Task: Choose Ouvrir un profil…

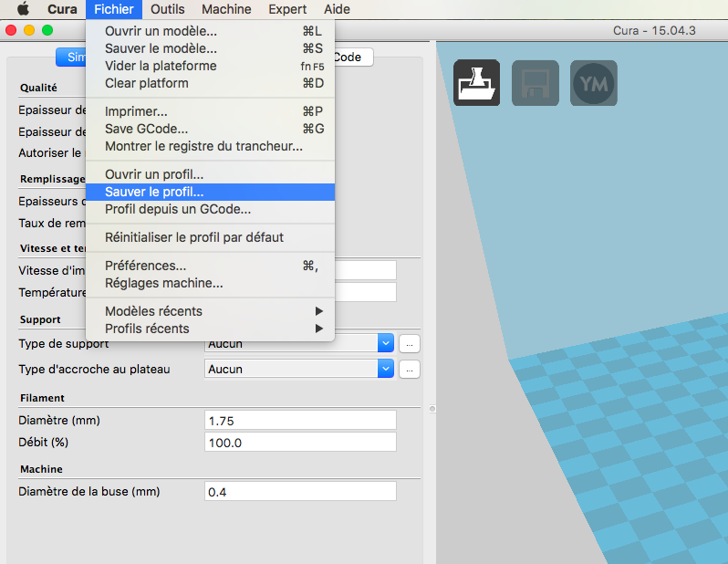Action: tap(211, 174)
